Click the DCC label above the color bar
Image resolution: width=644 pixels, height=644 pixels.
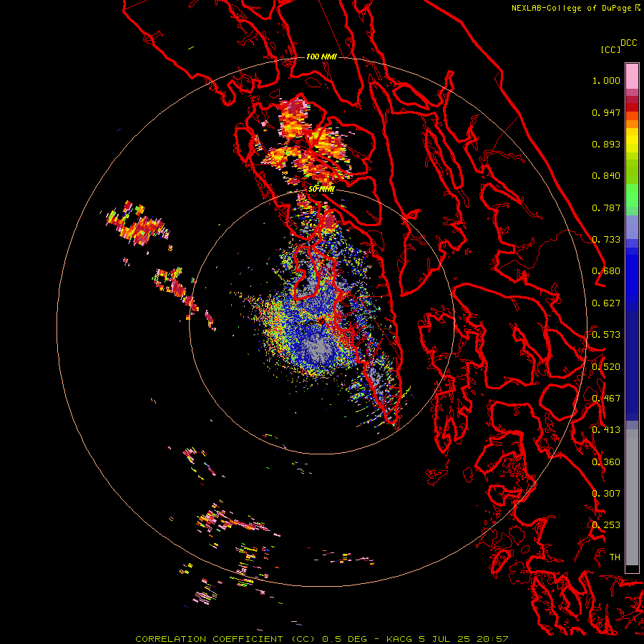tap(628, 43)
